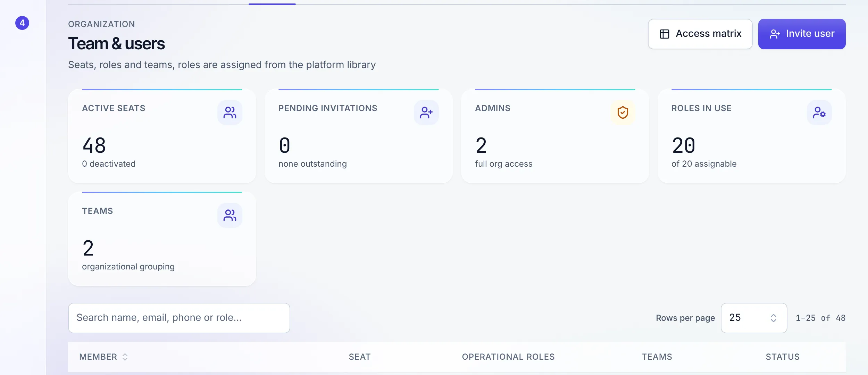Click the Access matrix table icon
Image resolution: width=868 pixels, height=375 pixels.
665,34
